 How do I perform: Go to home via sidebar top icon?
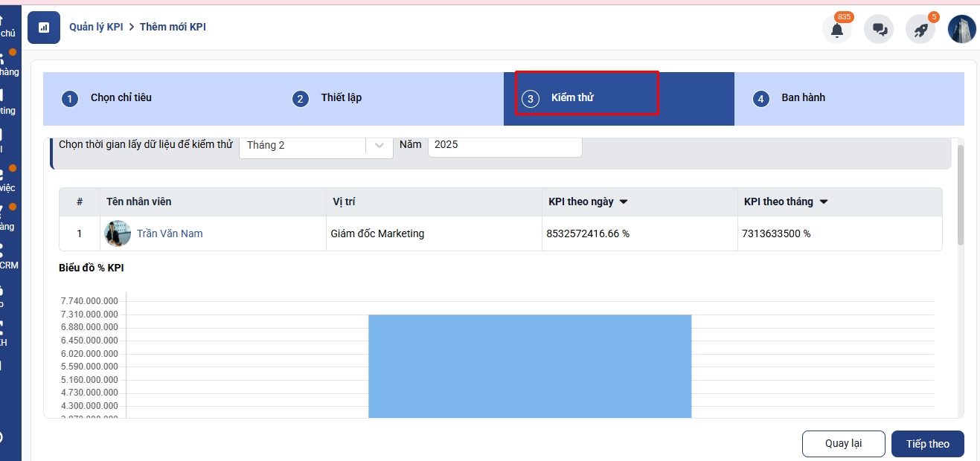pyautogui.click(x=7, y=25)
